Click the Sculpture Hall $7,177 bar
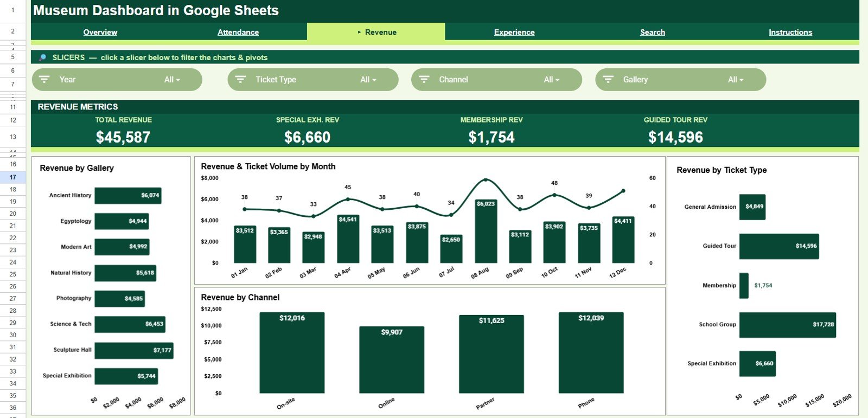The height and width of the screenshot is (418, 868). pos(134,350)
